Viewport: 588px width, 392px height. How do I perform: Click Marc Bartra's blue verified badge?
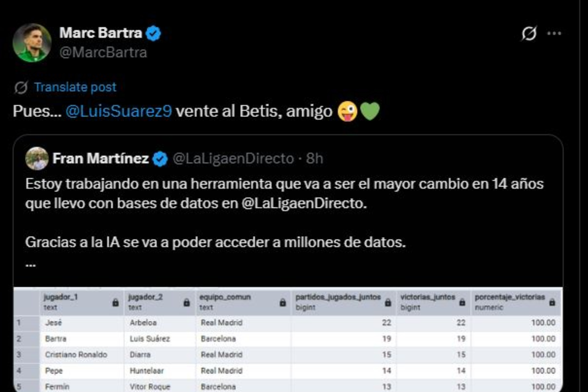coord(153,33)
